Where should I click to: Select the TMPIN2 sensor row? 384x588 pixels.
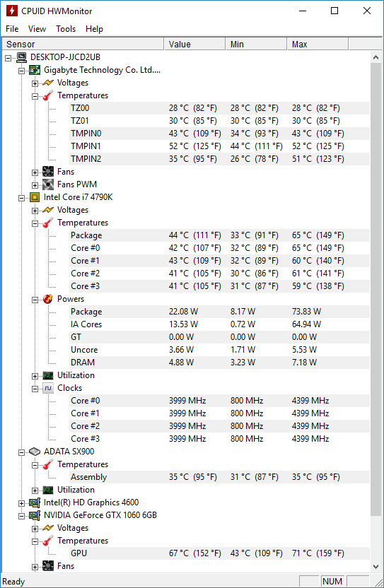[x=220, y=159]
